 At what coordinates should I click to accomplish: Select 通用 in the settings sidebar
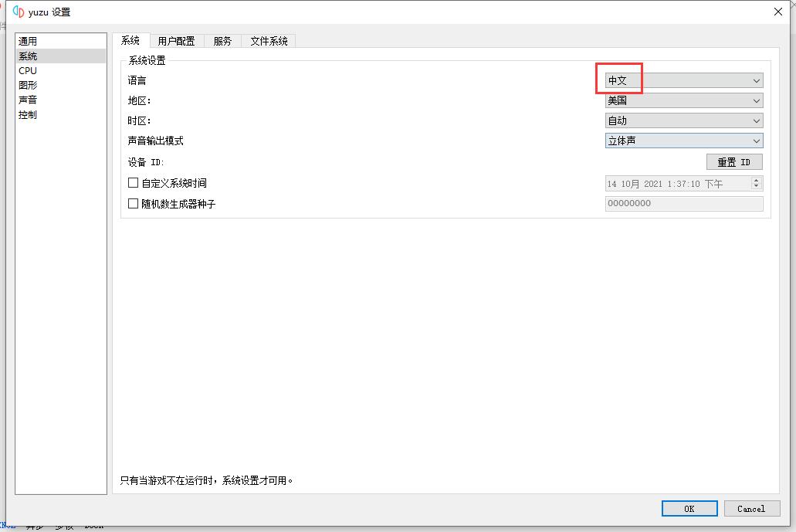[x=28, y=41]
